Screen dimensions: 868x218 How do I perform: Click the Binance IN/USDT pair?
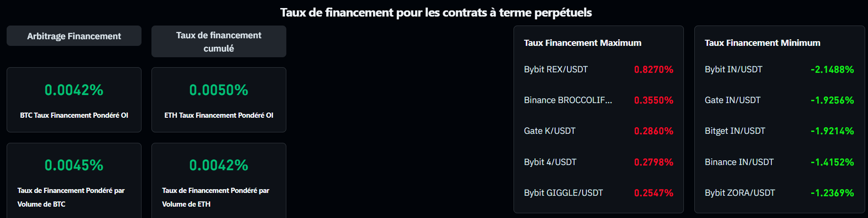point(739,162)
